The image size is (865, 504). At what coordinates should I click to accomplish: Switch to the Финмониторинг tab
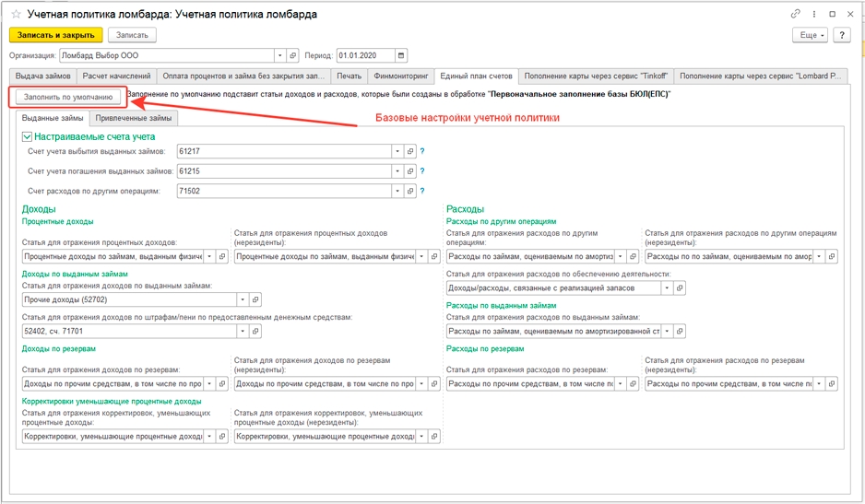[401, 76]
